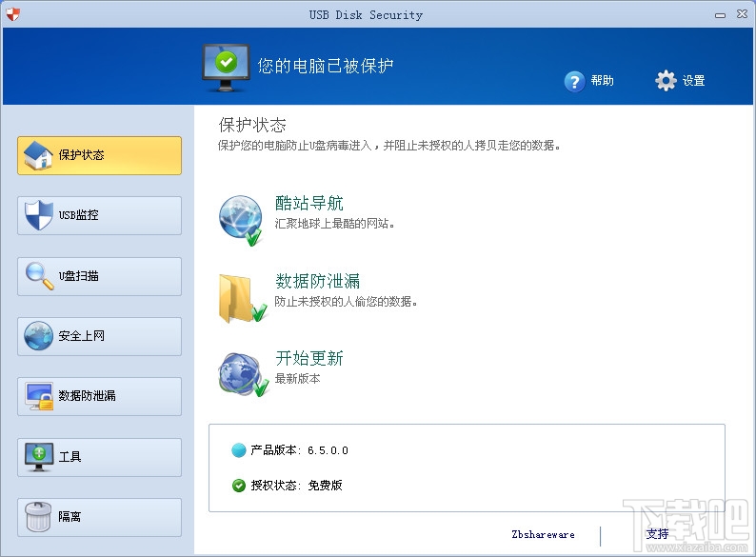Start update via 开始更新 link
The image size is (756, 557).
[x=309, y=358]
